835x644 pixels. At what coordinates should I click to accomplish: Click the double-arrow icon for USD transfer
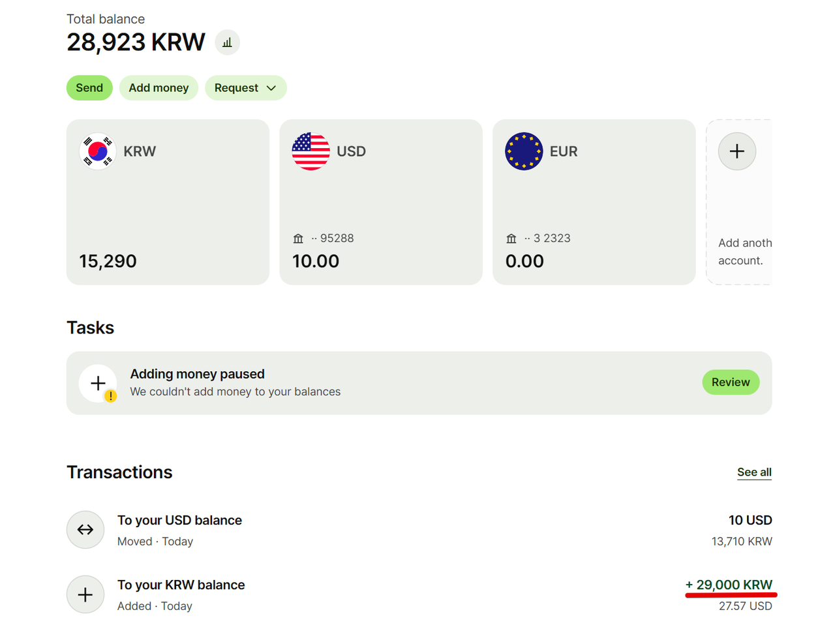tap(85, 530)
